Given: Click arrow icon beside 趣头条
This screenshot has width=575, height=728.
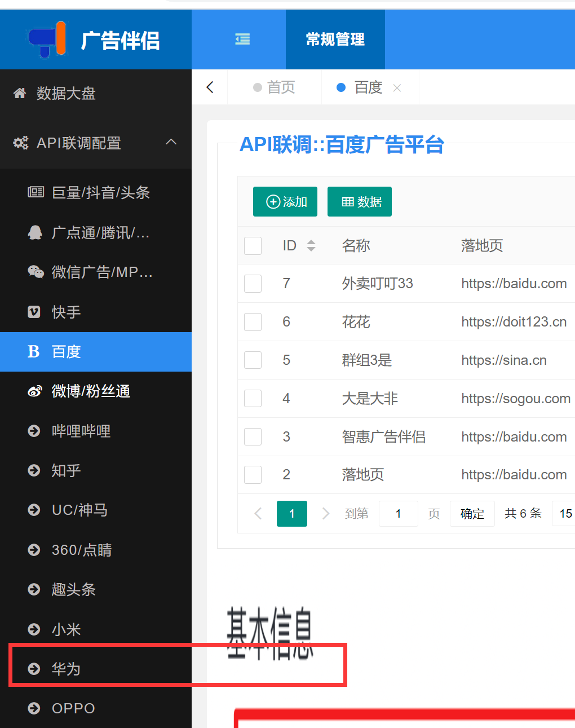Looking at the screenshot, I should [34, 589].
